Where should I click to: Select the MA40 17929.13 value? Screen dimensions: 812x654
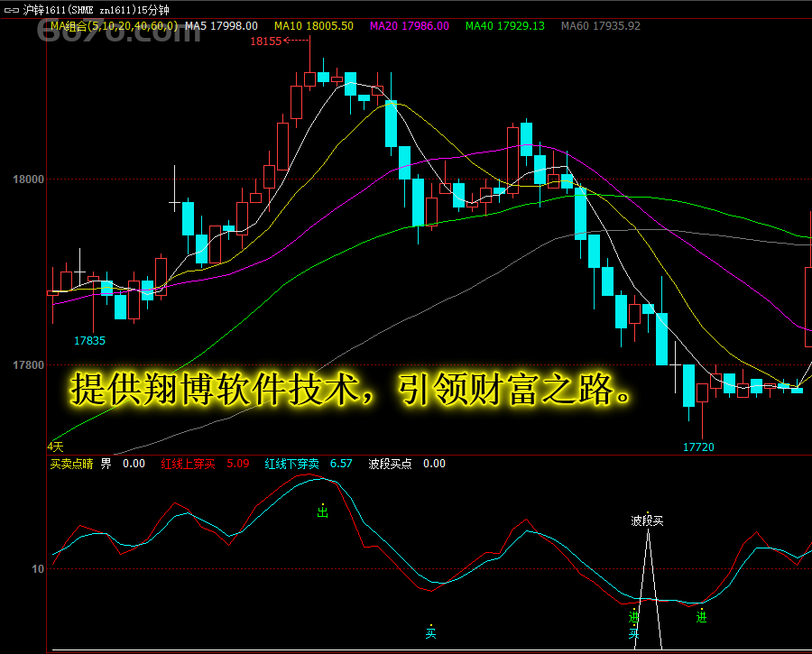tap(505, 25)
